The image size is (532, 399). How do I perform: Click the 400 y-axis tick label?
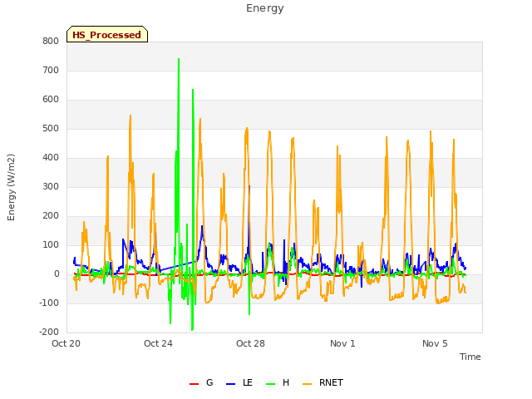51,158
